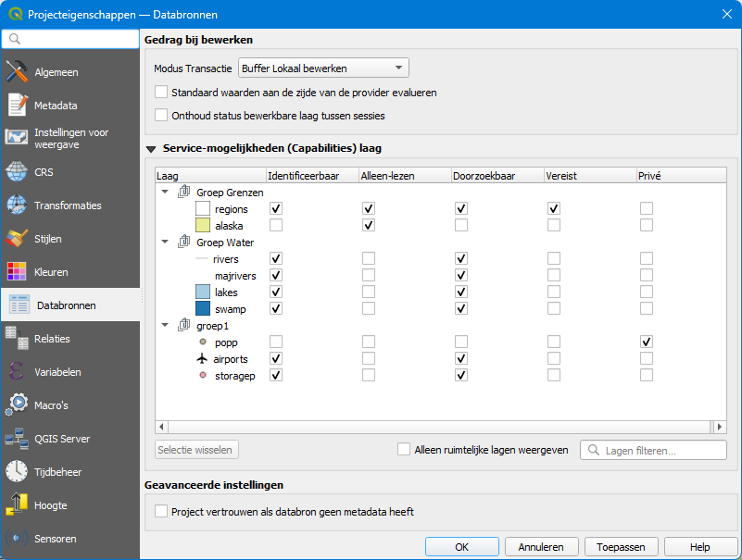The height and width of the screenshot is (560, 742).
Task: Open Help for this dialog
Action: [700, 547]
